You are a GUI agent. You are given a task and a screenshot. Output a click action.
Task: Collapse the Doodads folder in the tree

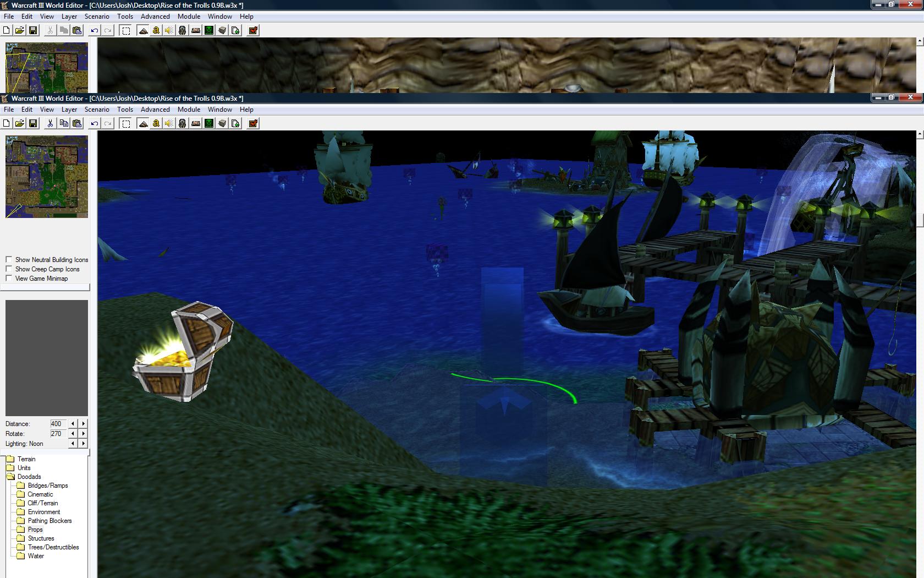[24, 477]
